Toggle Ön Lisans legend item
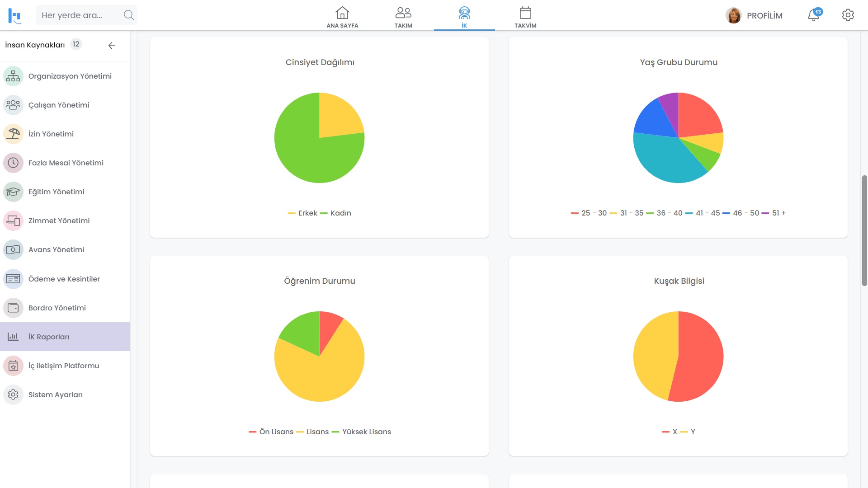868x488 pixels. [271, 432]
